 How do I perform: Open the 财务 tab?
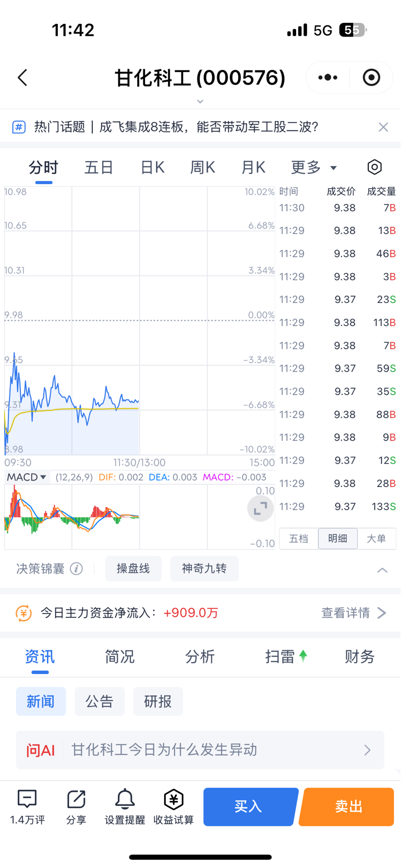coord(360,656)
